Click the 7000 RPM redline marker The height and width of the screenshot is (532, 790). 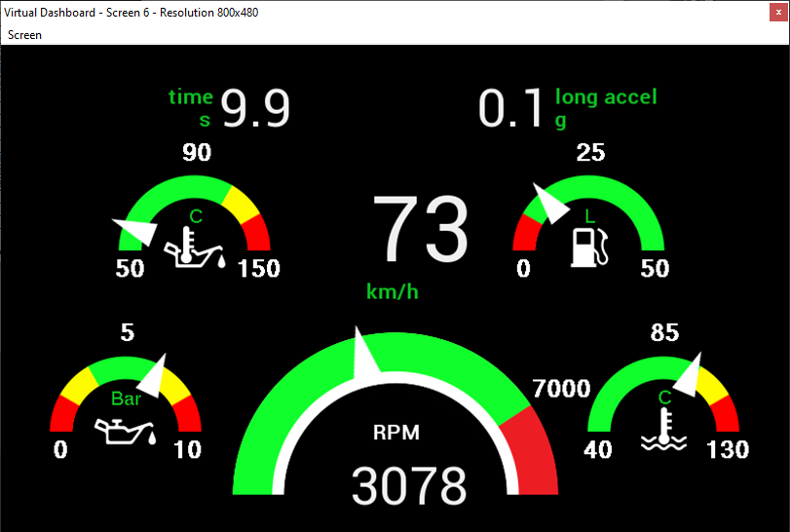(561, 389)
